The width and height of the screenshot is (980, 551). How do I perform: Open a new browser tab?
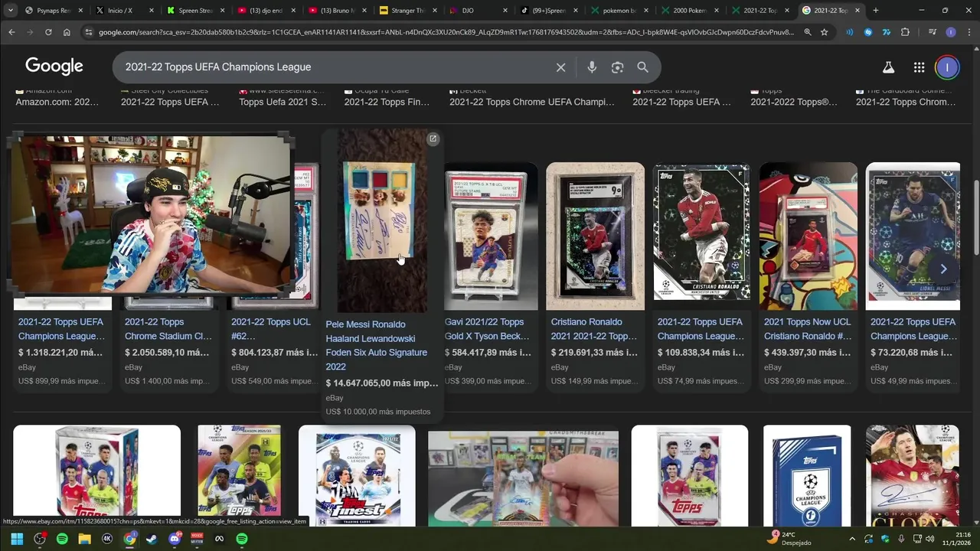[875, 11]
